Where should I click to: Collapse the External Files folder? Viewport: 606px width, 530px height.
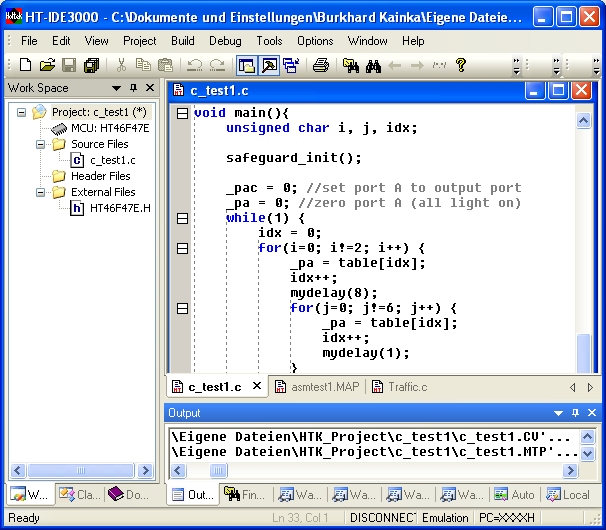point(41,192)
